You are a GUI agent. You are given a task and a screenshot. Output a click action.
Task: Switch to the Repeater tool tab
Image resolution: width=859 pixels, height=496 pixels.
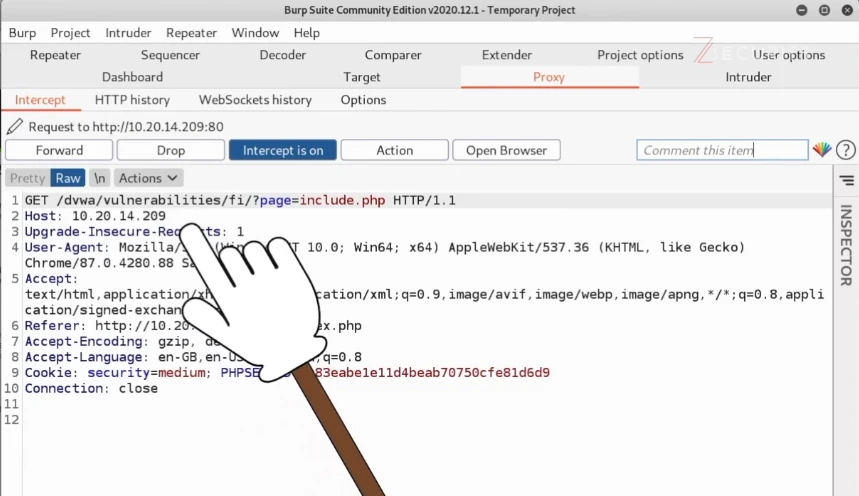[55, 55]
